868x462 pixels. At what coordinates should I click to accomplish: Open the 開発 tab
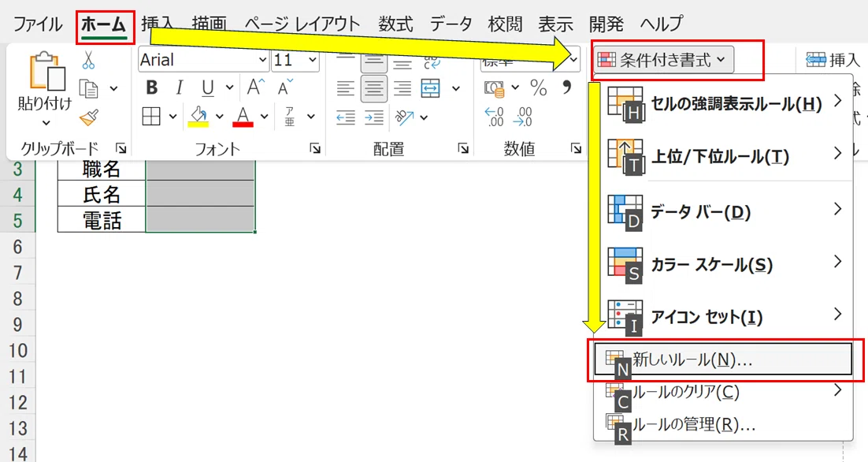(x=606, y=24)
